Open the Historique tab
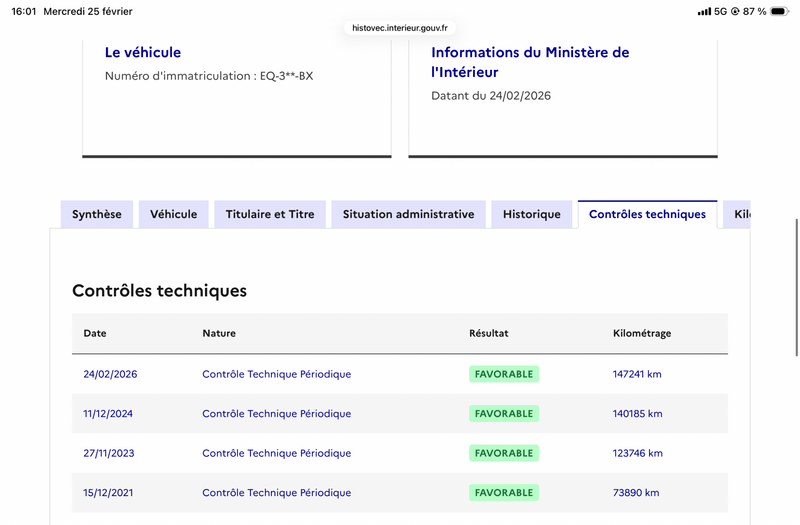Viewport: 800px width, 525px height. (x=532, y=214)
